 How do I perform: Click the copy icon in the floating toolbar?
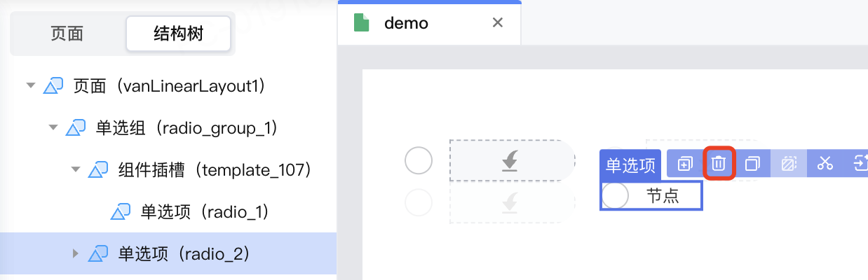tap(752, 164)
